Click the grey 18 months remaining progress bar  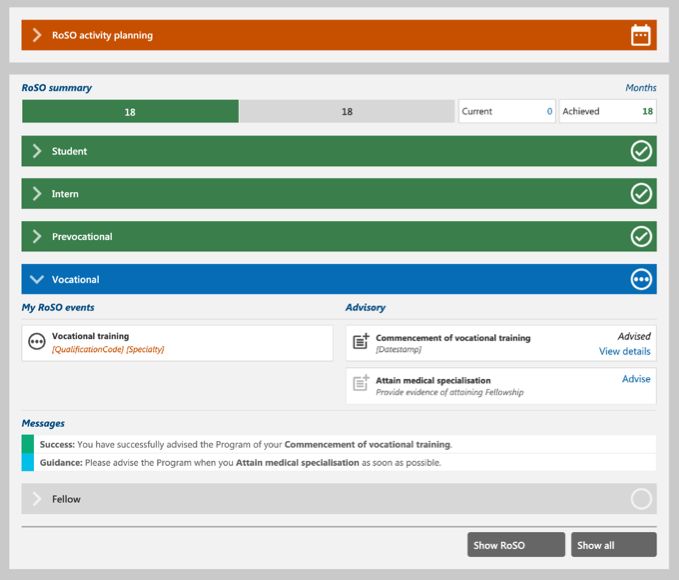coord(347,112)
